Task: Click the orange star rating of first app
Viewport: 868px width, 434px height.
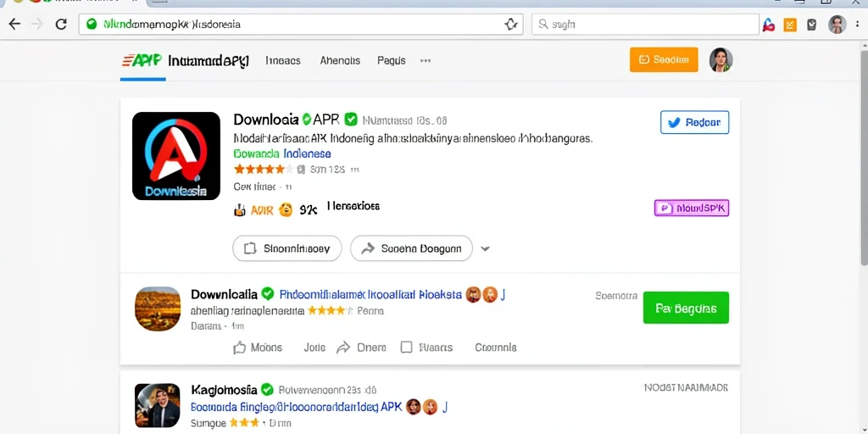Action: click(x=263, y=169)
